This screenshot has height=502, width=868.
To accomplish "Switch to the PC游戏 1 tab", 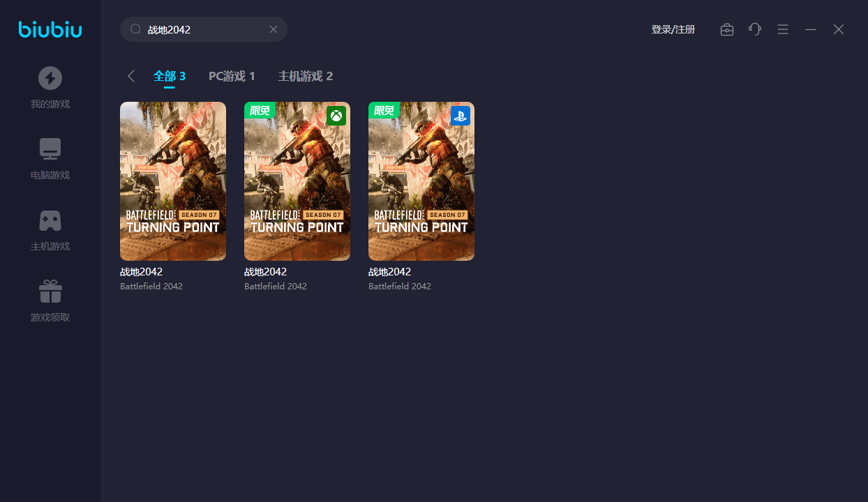I will point(232,76).
